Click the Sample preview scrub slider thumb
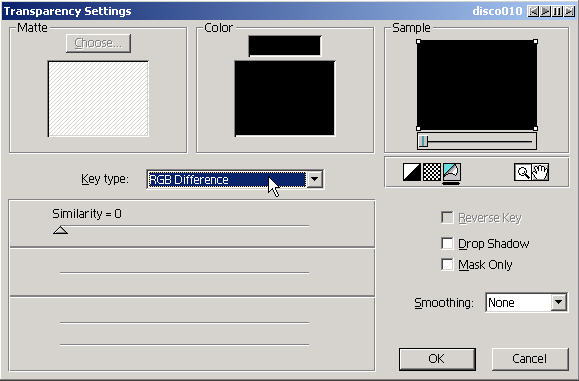Image resolution: width=579 pixels, height=381 pixels. coord(423,141)
